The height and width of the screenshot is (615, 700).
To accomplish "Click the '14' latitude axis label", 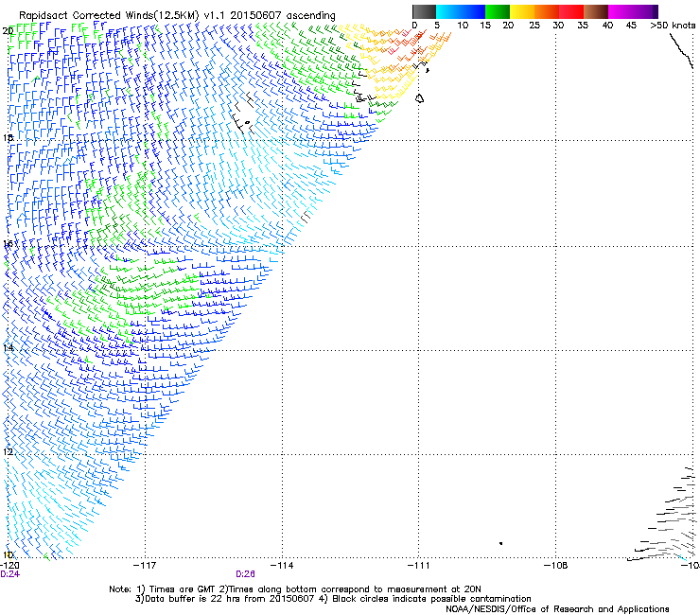I will tap(8, 348).
